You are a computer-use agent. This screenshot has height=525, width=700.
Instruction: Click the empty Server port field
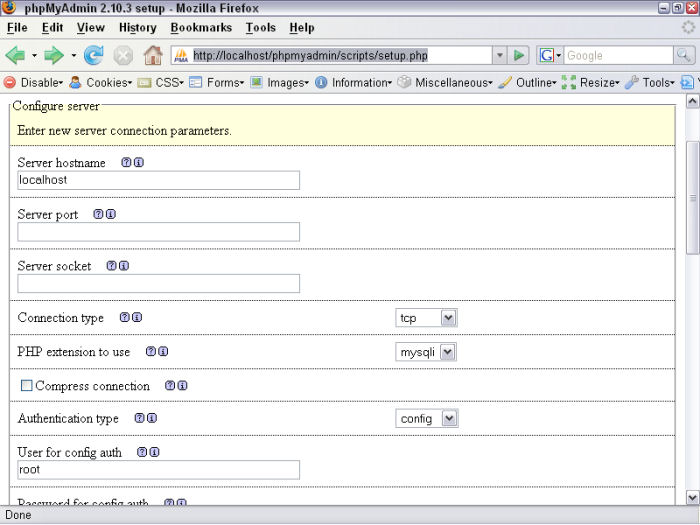tap(158, 232)
